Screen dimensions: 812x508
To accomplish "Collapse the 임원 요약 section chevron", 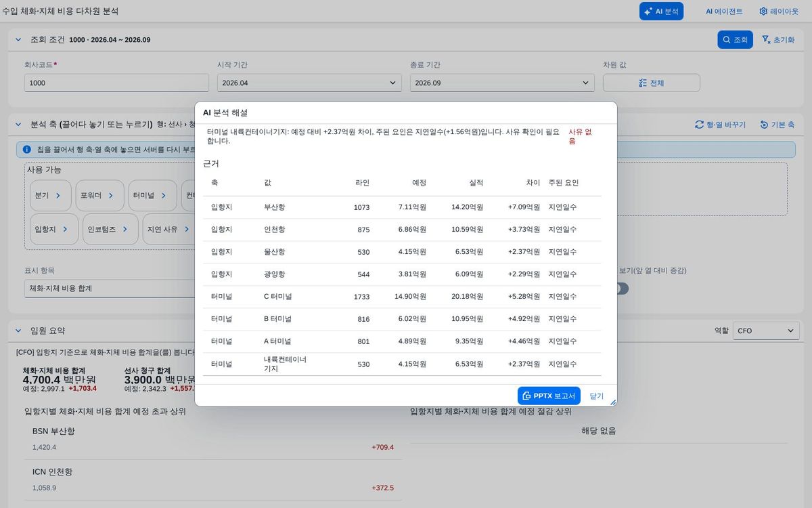I will [x=18, y=331].
